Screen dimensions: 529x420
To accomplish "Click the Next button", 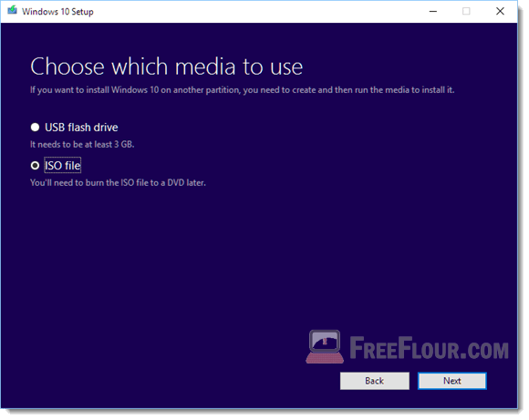I will [x=452, y=381].
